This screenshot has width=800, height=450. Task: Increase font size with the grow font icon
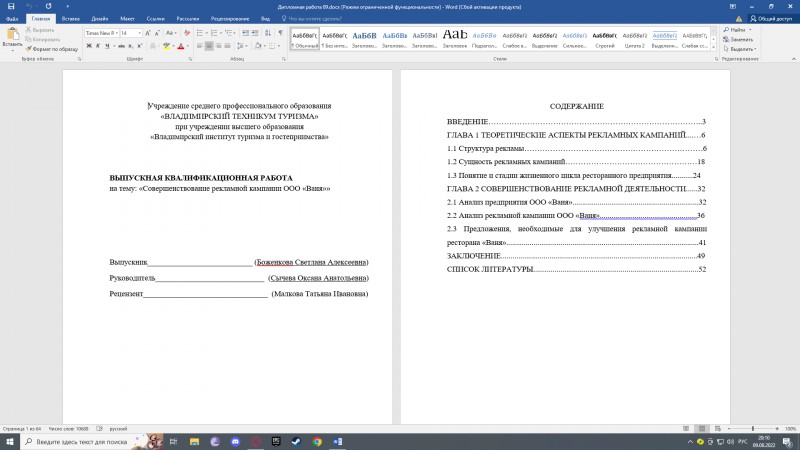[x=148, y=33]
